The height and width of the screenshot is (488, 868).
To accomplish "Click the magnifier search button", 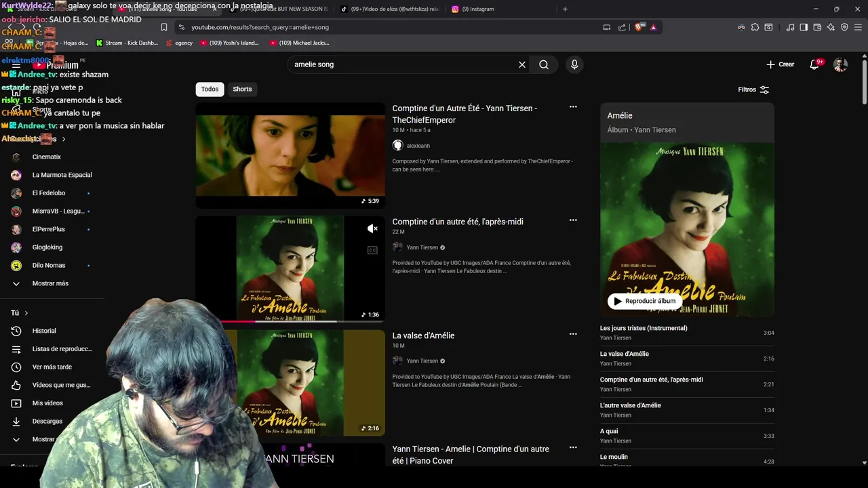I will click(x=544, y=64).
